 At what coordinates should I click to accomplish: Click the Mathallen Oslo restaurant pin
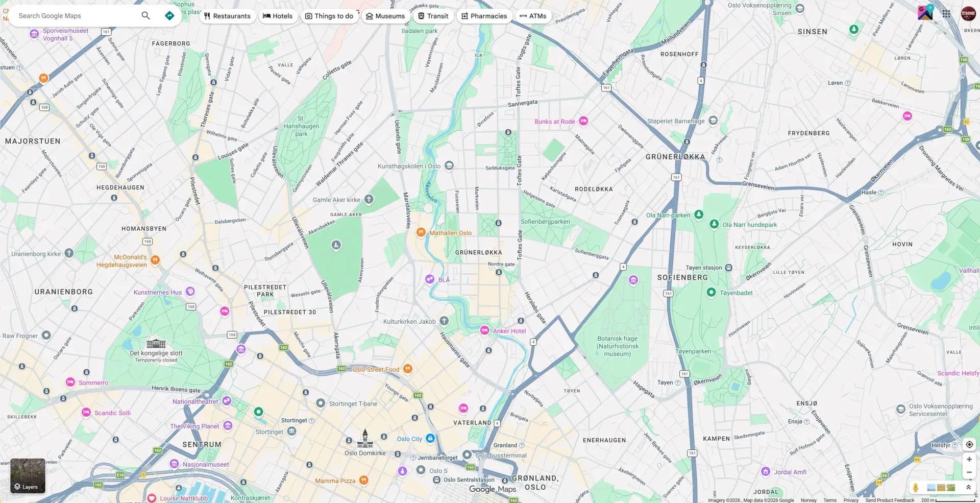pos(421,233)
